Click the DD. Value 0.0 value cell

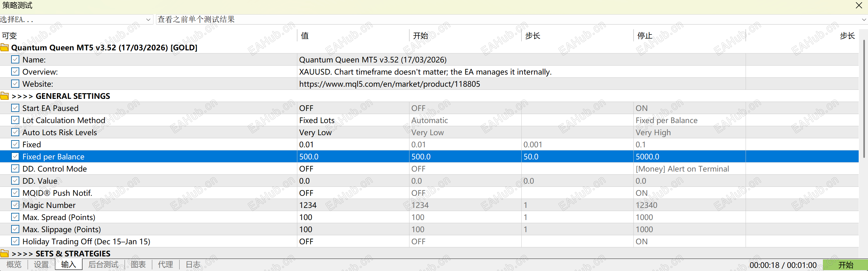353,181
